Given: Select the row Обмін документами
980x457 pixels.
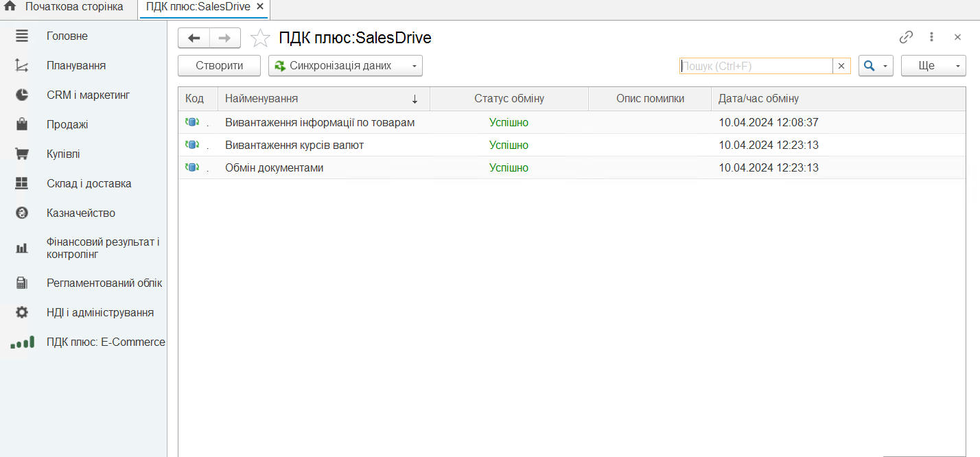Looking at the screenshot, I should [x=572, y=167].
